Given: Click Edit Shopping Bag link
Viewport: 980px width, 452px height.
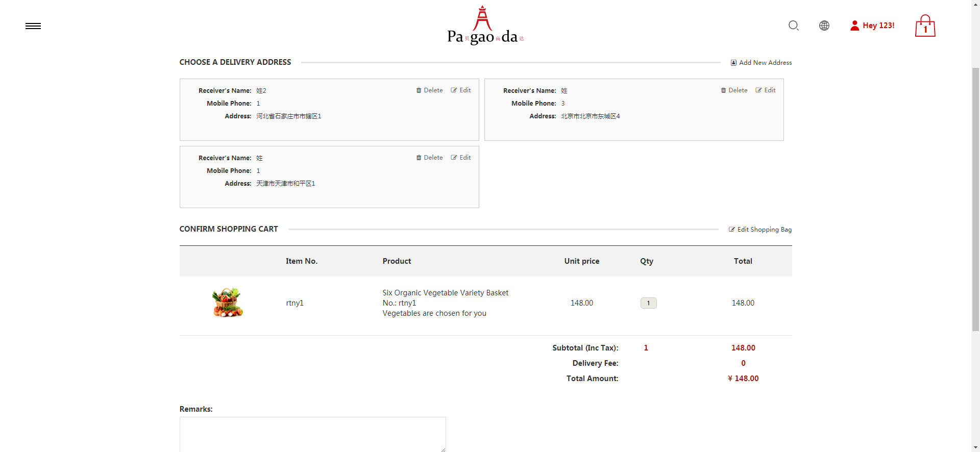Looking at the screenshot, I should 760,230.
